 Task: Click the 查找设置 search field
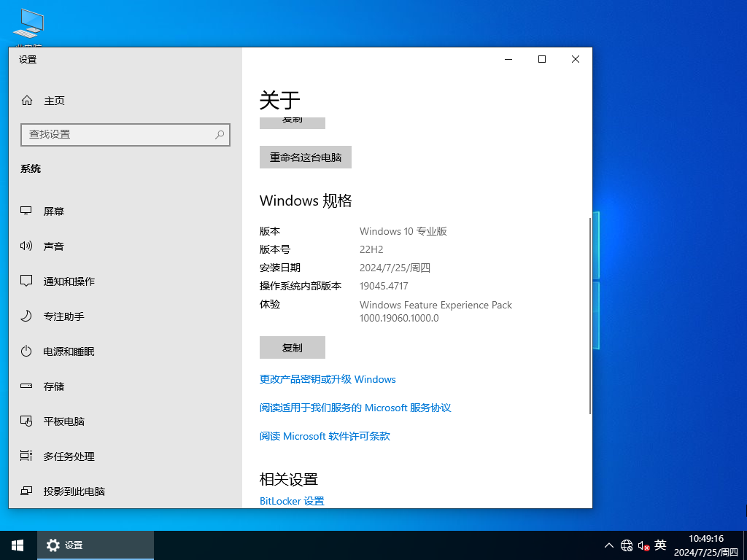coord(125,135)
